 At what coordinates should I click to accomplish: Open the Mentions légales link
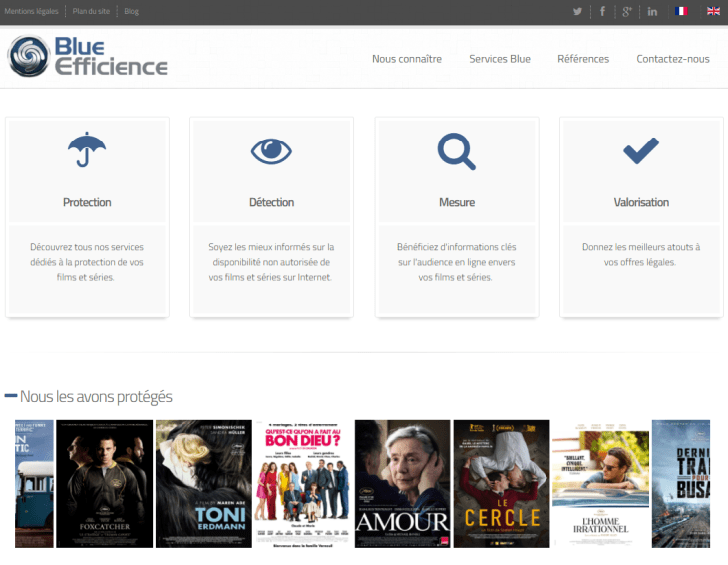31,12
